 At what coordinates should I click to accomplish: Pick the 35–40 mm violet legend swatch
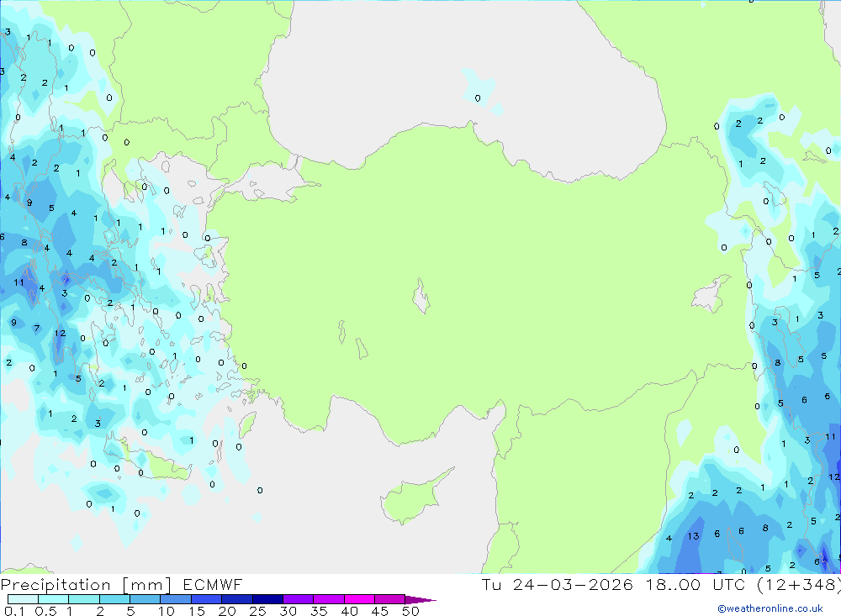point(329,599)
